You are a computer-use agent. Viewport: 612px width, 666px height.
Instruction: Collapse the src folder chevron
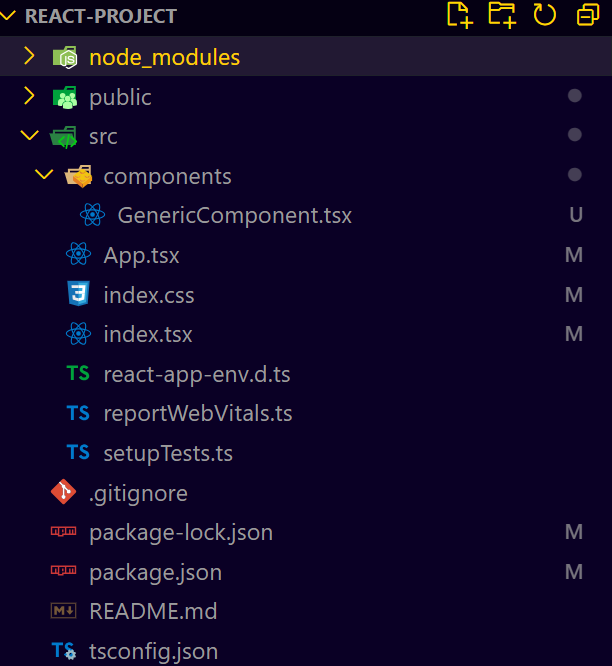click(x=29, y=135)
